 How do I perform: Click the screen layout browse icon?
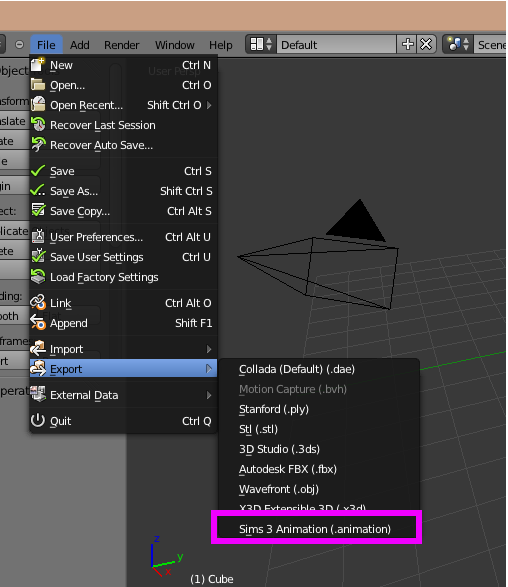261,45
